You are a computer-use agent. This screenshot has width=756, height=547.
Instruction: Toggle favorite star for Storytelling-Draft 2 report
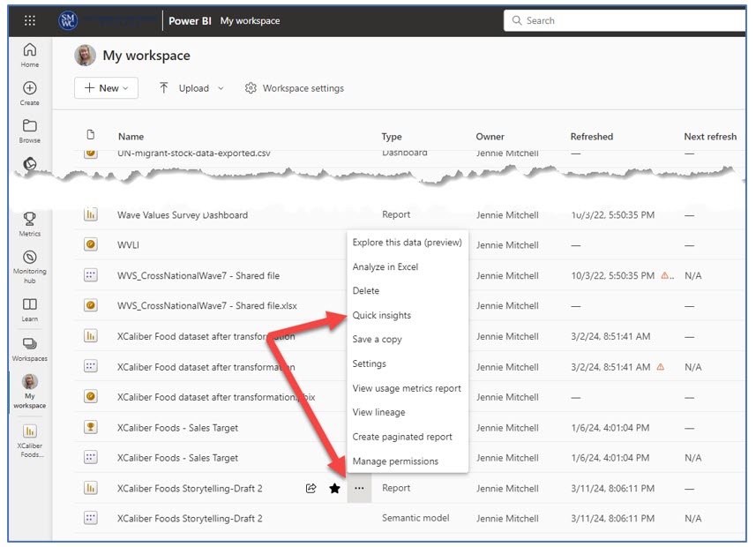334,489
